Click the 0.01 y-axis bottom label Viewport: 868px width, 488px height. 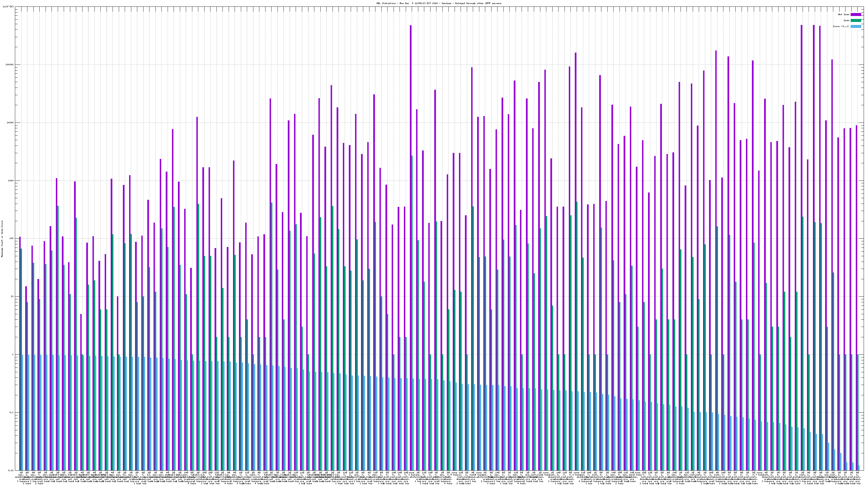point(11,470)
